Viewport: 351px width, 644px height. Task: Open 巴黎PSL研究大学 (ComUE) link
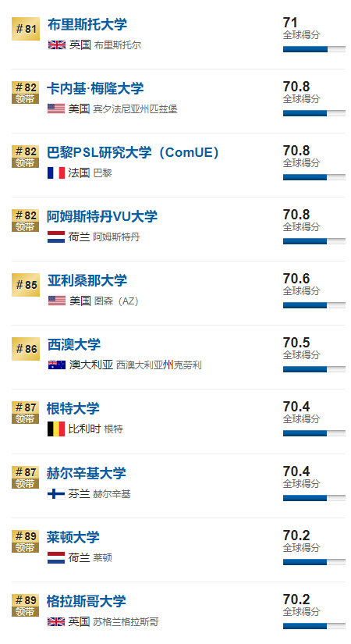(x=133, y=152)
